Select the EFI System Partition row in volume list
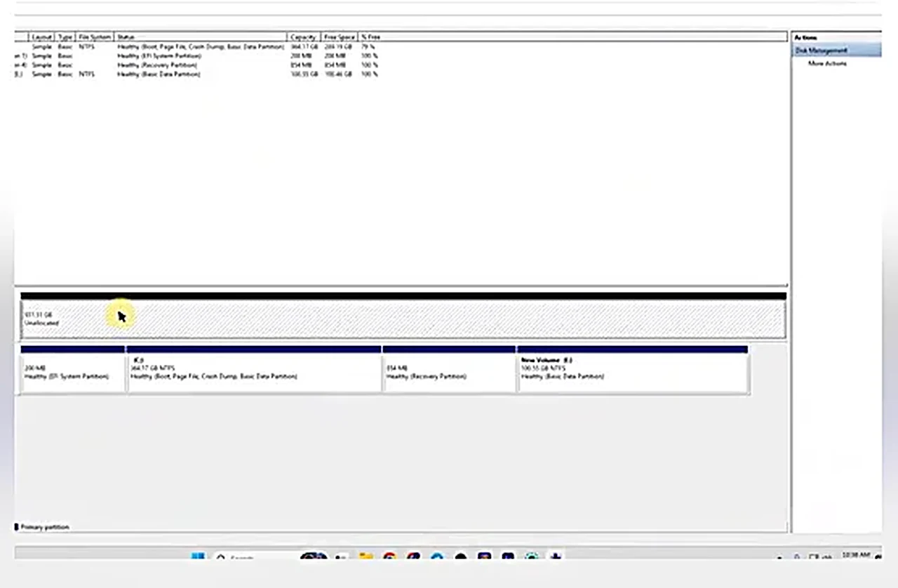Viewport: 898px width, 588px height. [x=200, y=55]
